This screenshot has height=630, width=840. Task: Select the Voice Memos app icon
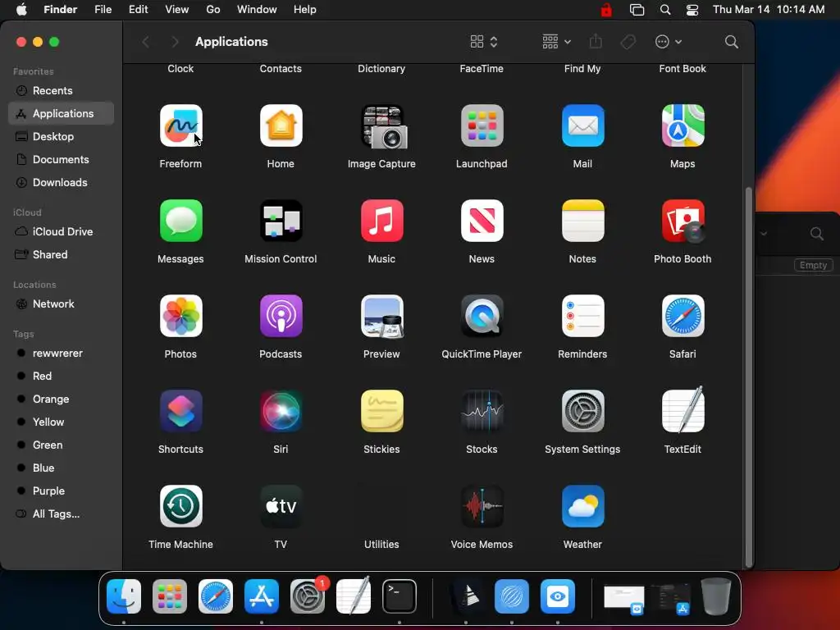(482, 505)
